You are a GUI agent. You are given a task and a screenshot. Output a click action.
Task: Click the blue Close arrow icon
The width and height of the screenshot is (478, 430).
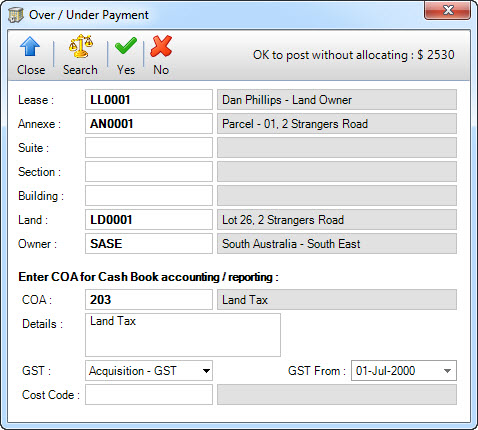click(30, 47)
